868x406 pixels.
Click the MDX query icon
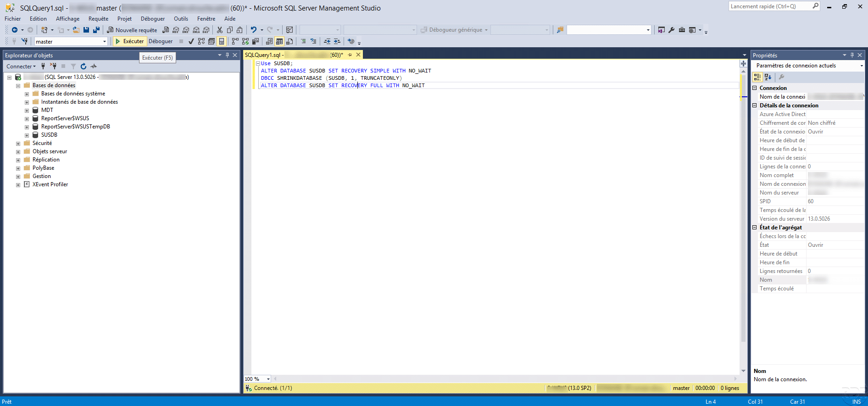click(x=176, y=30)
